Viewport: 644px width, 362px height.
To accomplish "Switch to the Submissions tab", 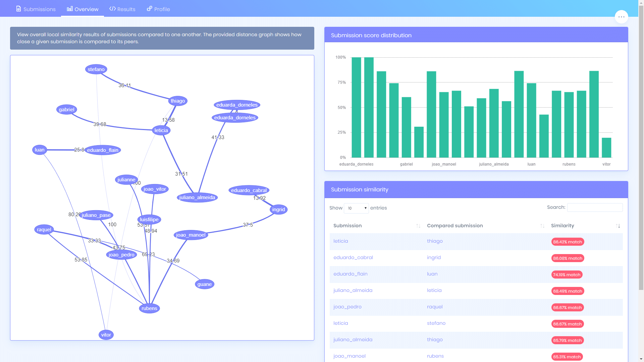I will (36, 8).
